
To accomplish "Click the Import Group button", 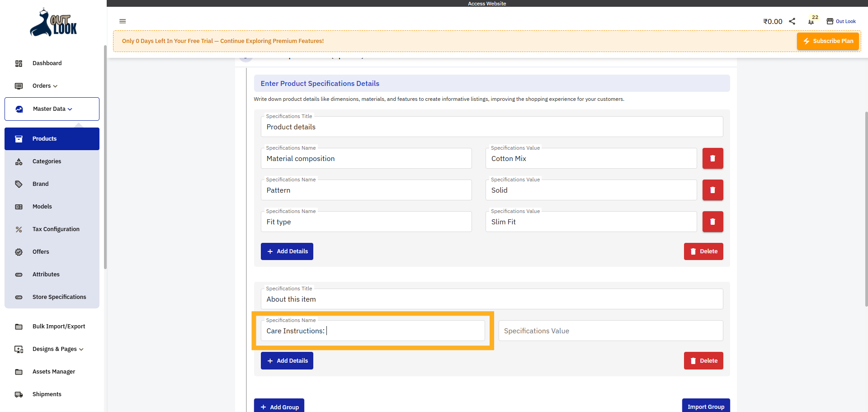I will (706, 406).
